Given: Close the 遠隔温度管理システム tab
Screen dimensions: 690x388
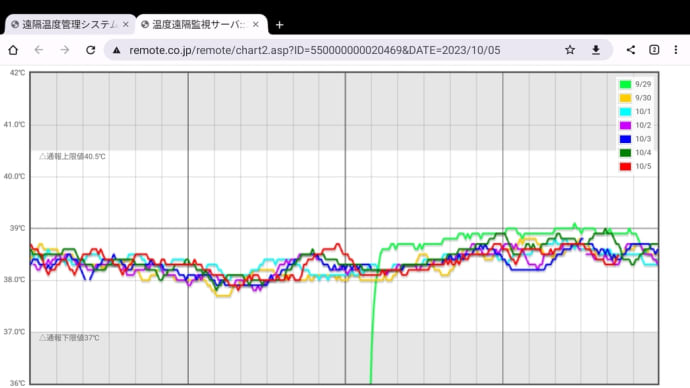Looking at the screenshot, I should pos(125,25).
